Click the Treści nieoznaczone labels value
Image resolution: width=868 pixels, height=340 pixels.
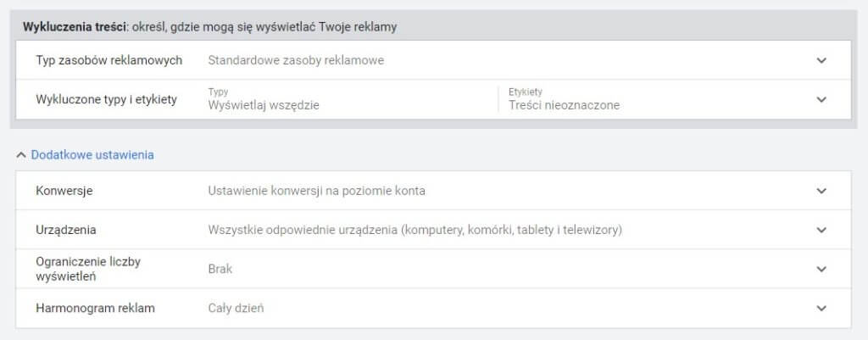564,106
